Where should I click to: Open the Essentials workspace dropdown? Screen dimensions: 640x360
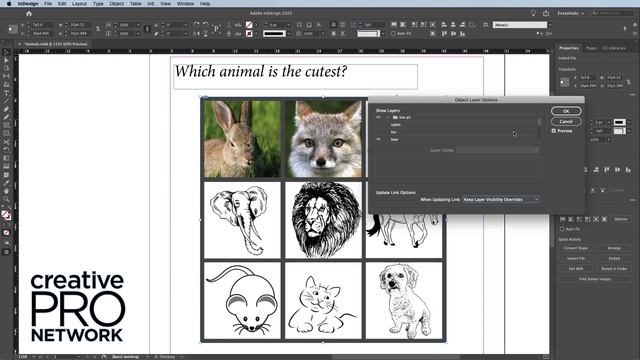pyautogui.click(x=571, y=13)
